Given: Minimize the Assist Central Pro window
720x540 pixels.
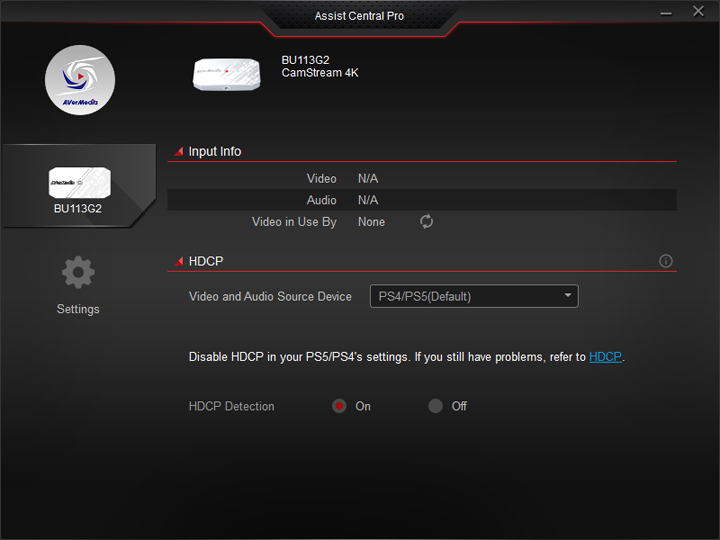Looking at the screenshot, I should pyautogui.click(x=666, y=12).
